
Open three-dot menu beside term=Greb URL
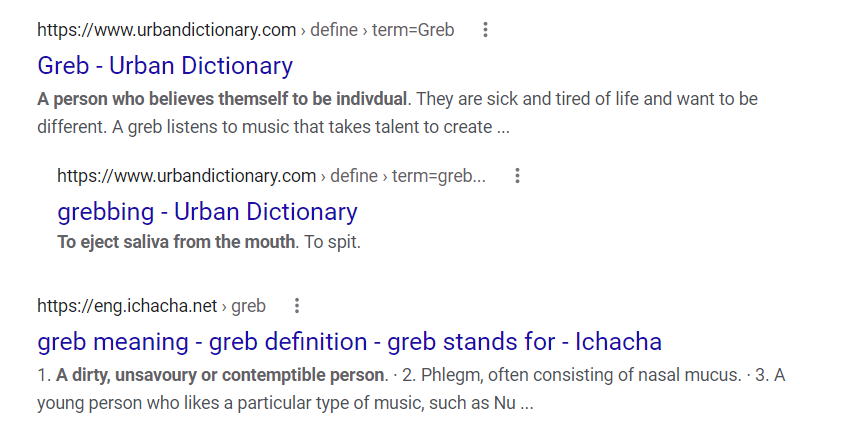(485, 30)
